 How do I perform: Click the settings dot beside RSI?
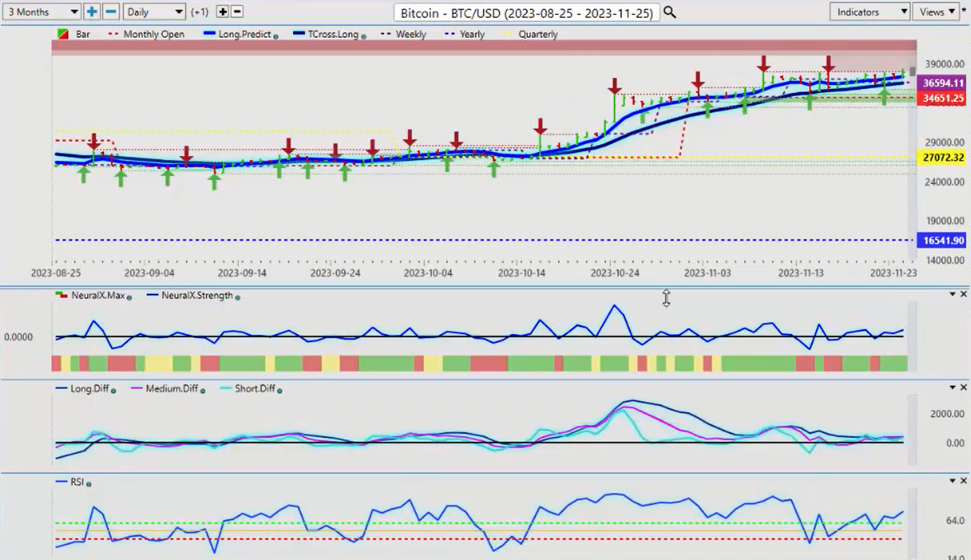click(x=89, y=483)
